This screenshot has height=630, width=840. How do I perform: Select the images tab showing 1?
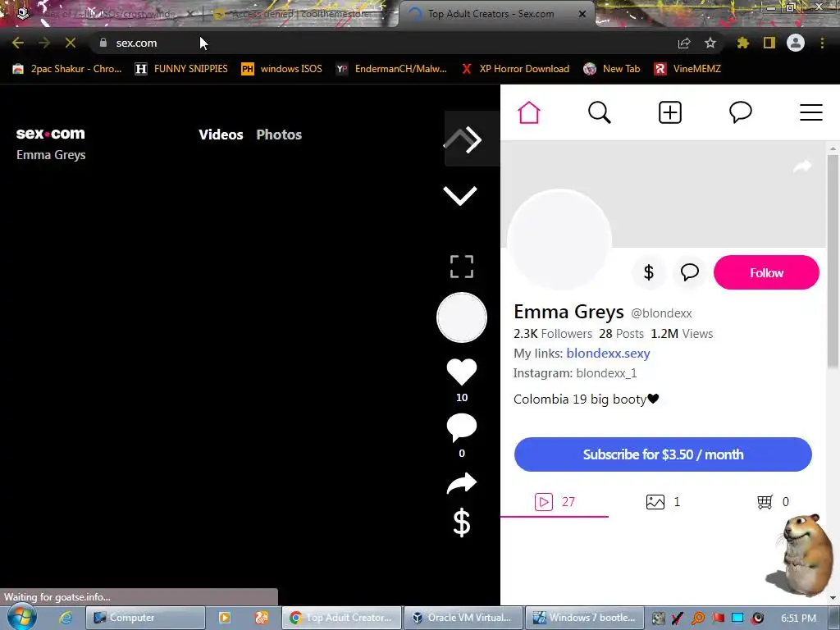pos(663,502)
